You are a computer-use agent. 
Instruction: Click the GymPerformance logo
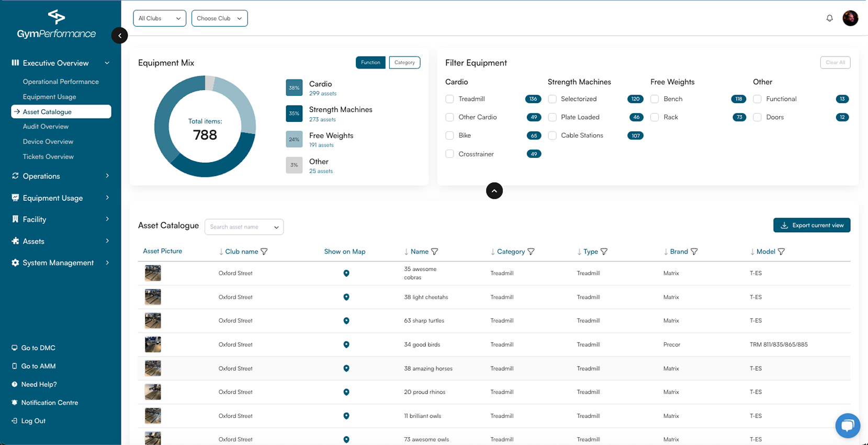[57, 24]
